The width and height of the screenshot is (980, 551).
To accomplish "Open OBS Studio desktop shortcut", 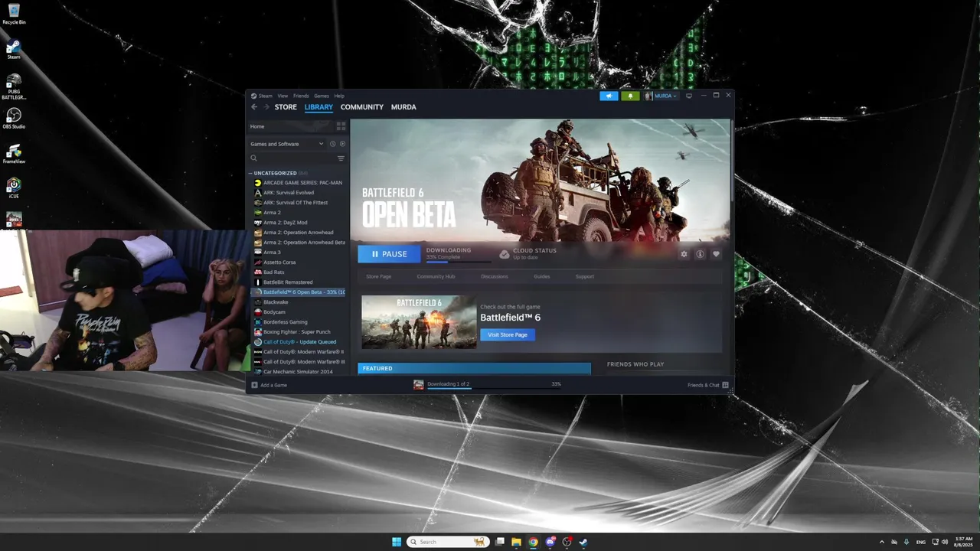I will 14,119.
